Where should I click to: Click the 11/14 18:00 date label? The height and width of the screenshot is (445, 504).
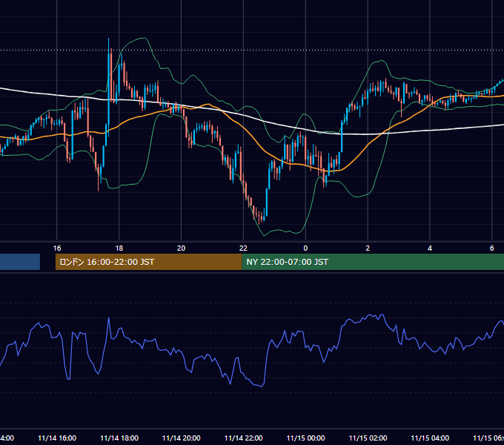point(119,438)
